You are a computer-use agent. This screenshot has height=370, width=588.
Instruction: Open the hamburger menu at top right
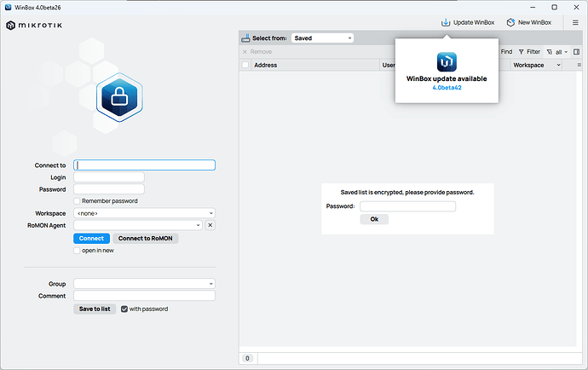tap(575, 22)
